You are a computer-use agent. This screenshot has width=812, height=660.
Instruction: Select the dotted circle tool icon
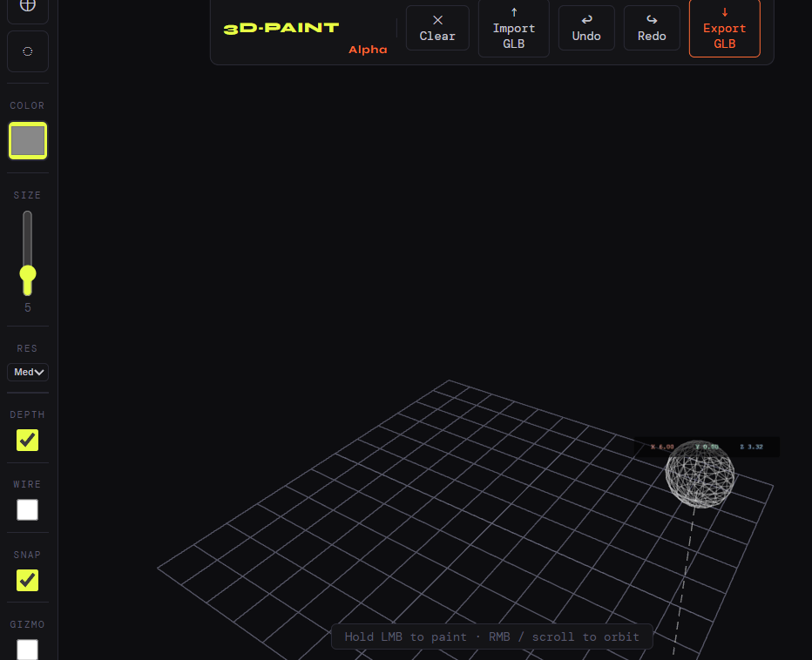click(28, 51)
